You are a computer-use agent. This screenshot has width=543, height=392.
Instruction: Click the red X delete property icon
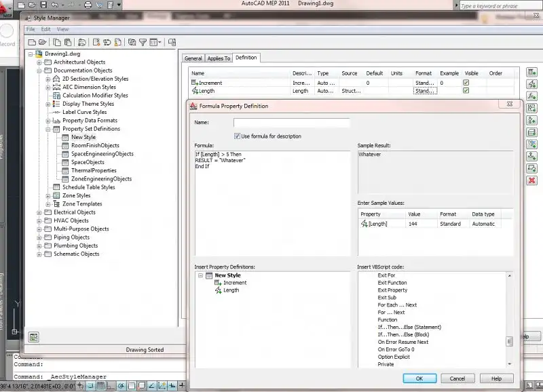coord(531,180)
